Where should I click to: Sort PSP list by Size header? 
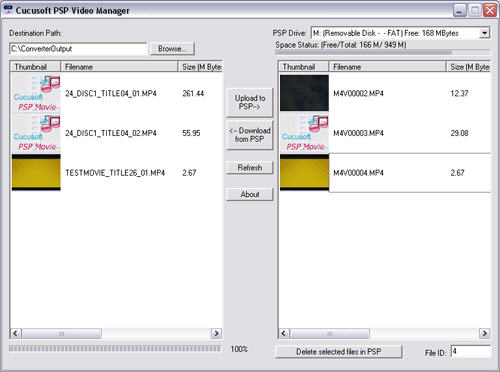click(468, 67)
